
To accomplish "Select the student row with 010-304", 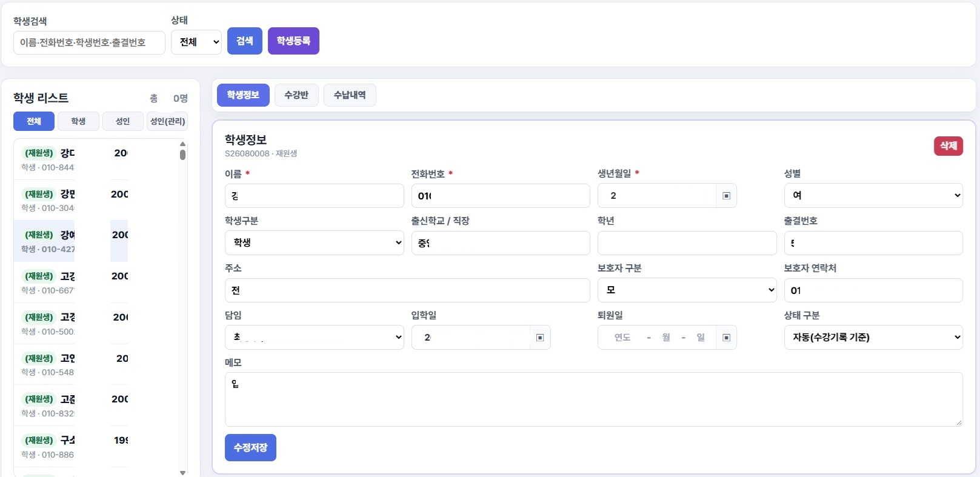I will click(x=97, y=201).
